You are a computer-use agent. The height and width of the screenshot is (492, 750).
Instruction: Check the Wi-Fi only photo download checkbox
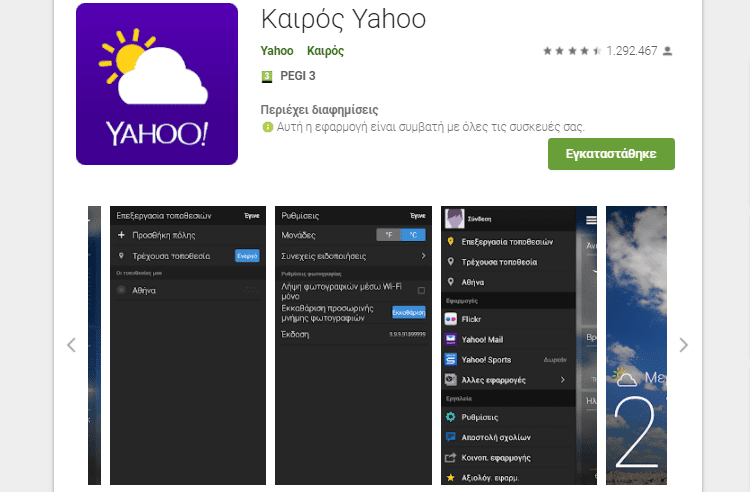coord(421,290)
